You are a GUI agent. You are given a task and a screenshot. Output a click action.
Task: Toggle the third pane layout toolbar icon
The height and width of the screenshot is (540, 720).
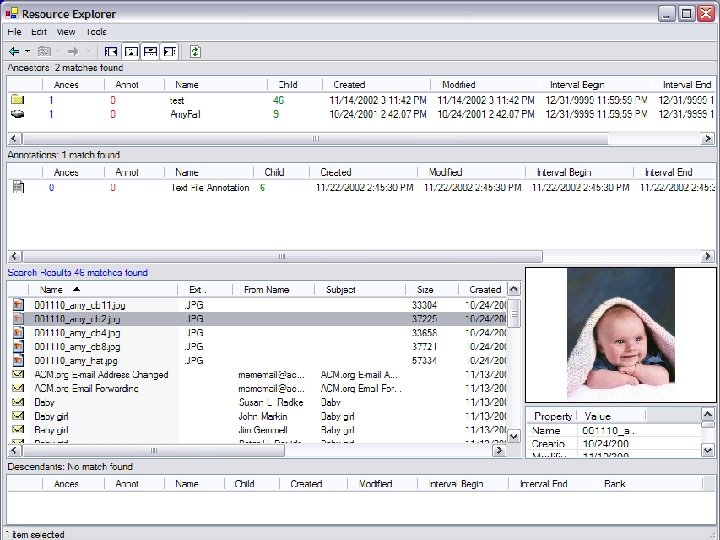point(150,51)
